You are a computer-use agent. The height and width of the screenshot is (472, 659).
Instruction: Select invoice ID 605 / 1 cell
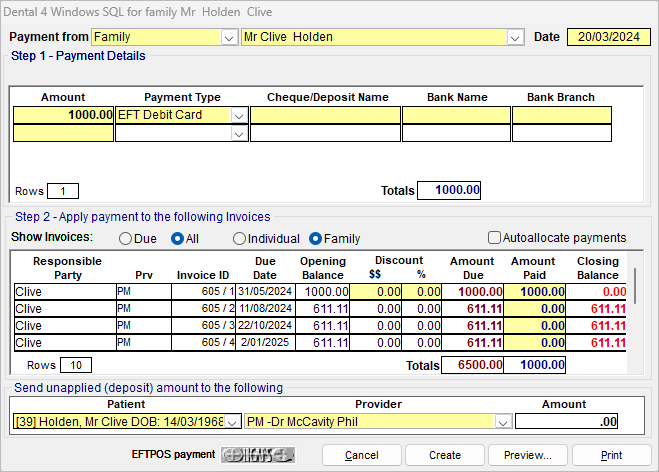203,292
